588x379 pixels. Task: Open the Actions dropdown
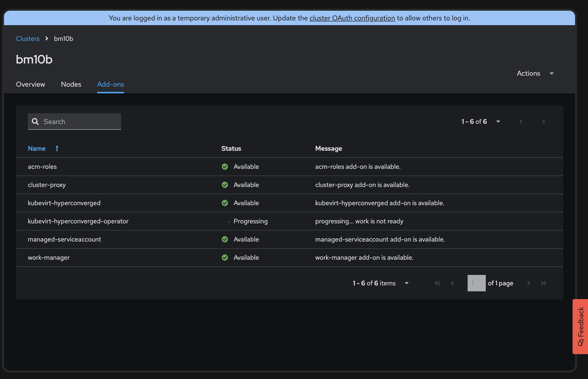pyautogui.click(x=535, y=73)
